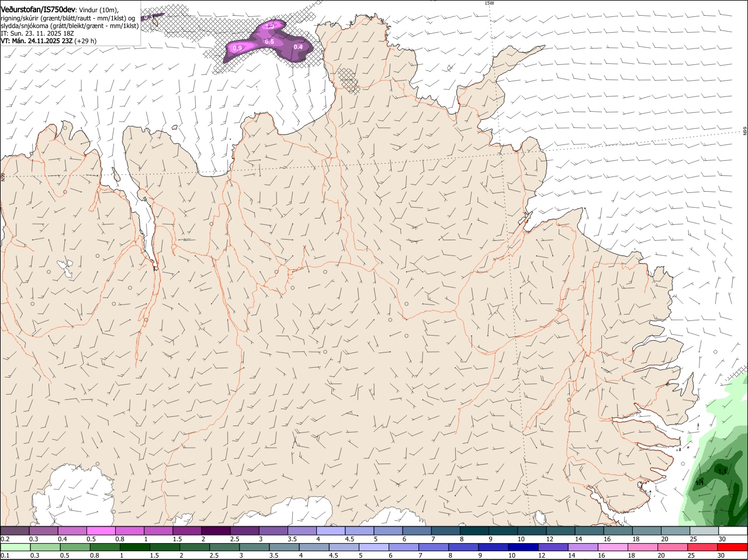
Task: Pick snow-scale swatch between 0.8 and 1
Action: pos(130,530)
